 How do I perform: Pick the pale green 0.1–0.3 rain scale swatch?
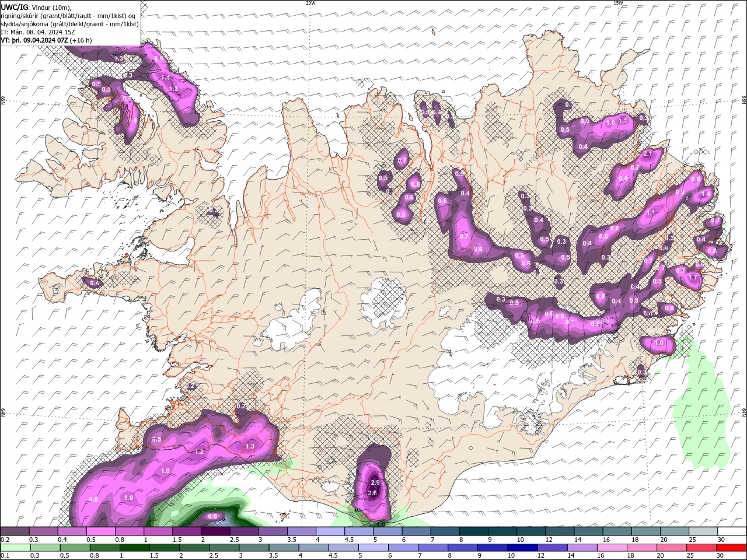pyautogui.click(x=15, y=547)
